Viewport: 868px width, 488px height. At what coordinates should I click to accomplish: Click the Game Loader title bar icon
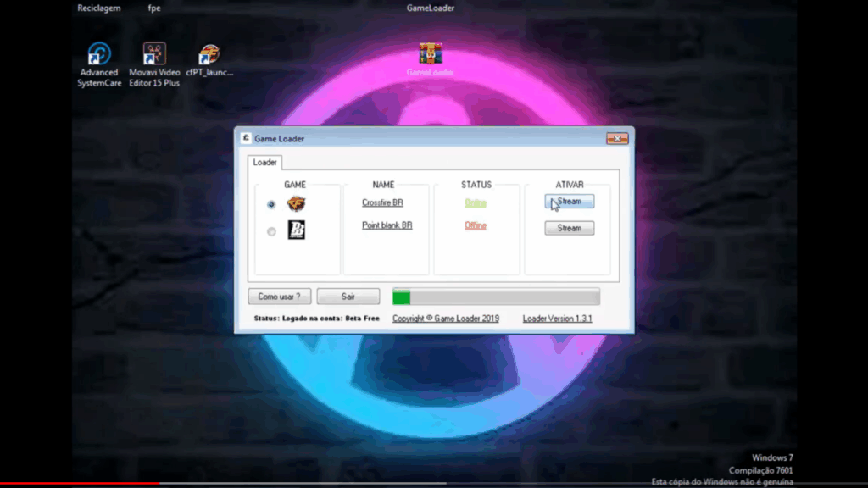click(246, 138)
